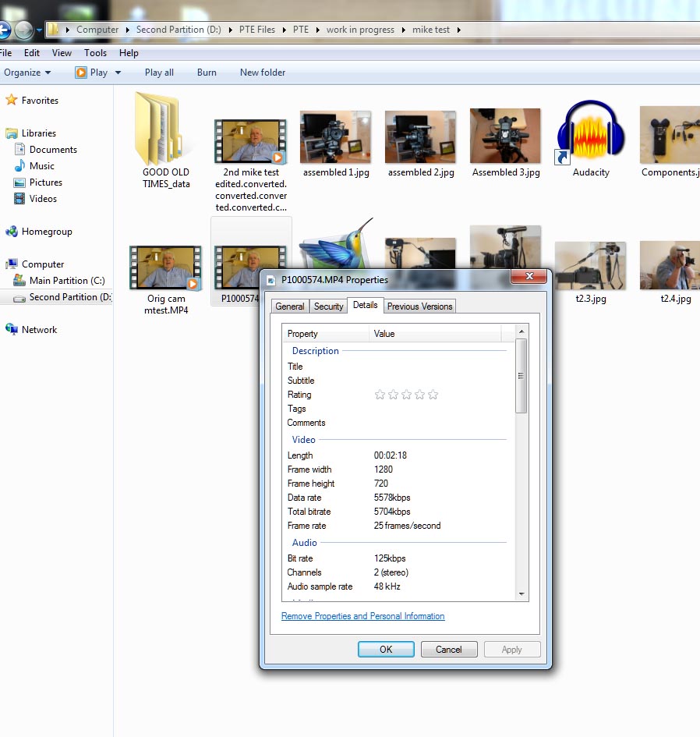Open the Play button dropdown arrow
Screen dimensions: 700x737
point(118,73)
